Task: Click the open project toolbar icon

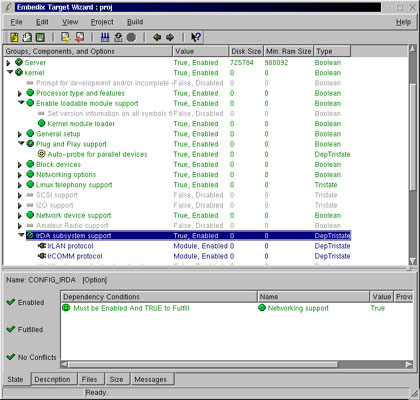Action: tap(27, 37)
